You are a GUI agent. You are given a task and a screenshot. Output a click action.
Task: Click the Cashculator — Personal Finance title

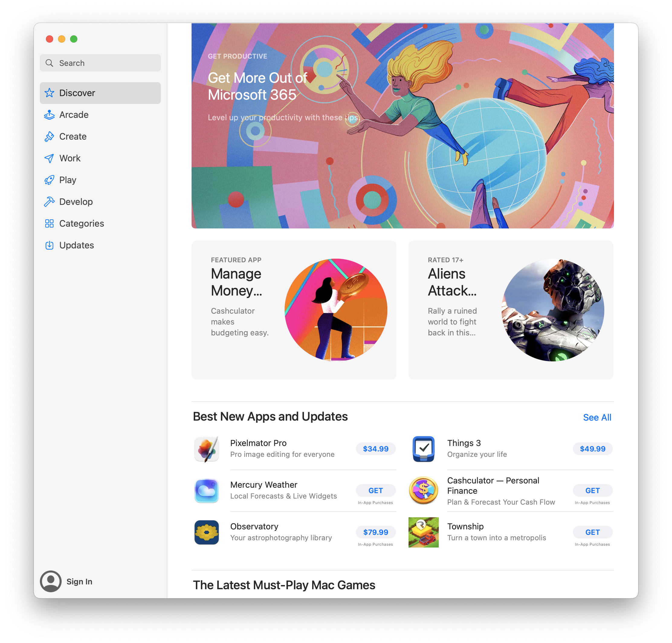point(493,486)
